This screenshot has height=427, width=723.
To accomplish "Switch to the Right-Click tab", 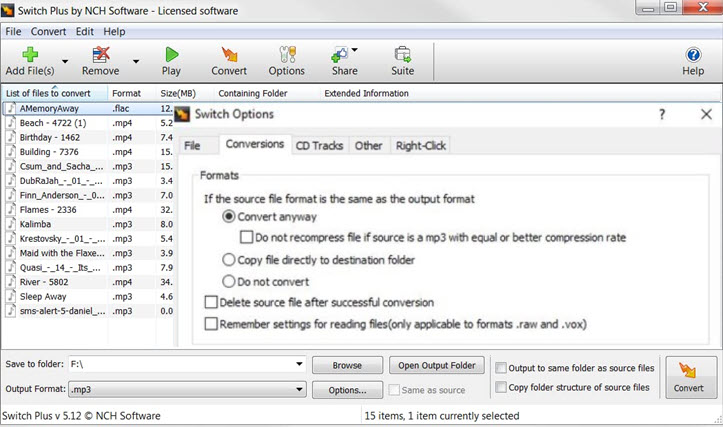I will click(x=421, y=146).
